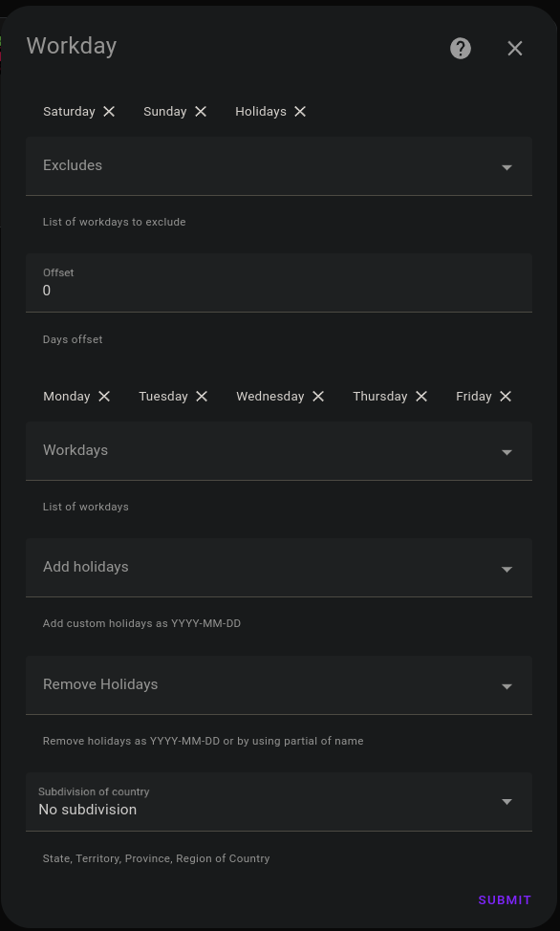Remove Saturday from the excludes list
The image size is (560, 931).
(x=108, y=111)
